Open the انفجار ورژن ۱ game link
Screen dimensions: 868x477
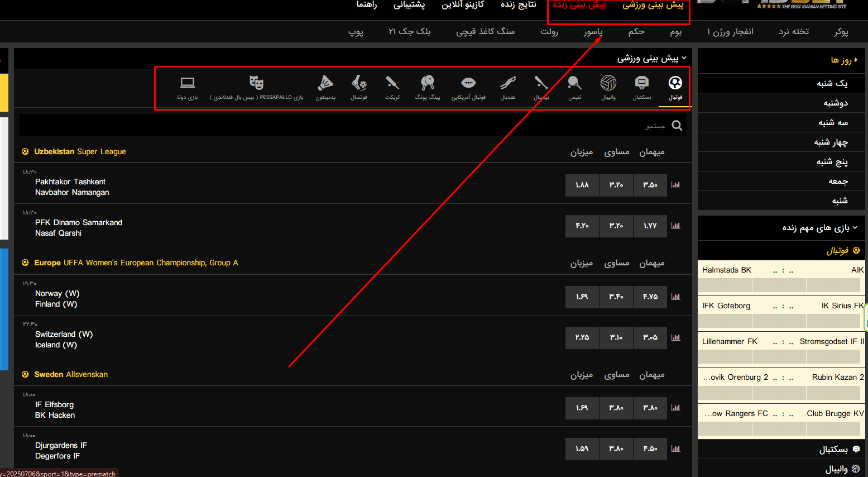pyautogui.click(x=730, y=32)
